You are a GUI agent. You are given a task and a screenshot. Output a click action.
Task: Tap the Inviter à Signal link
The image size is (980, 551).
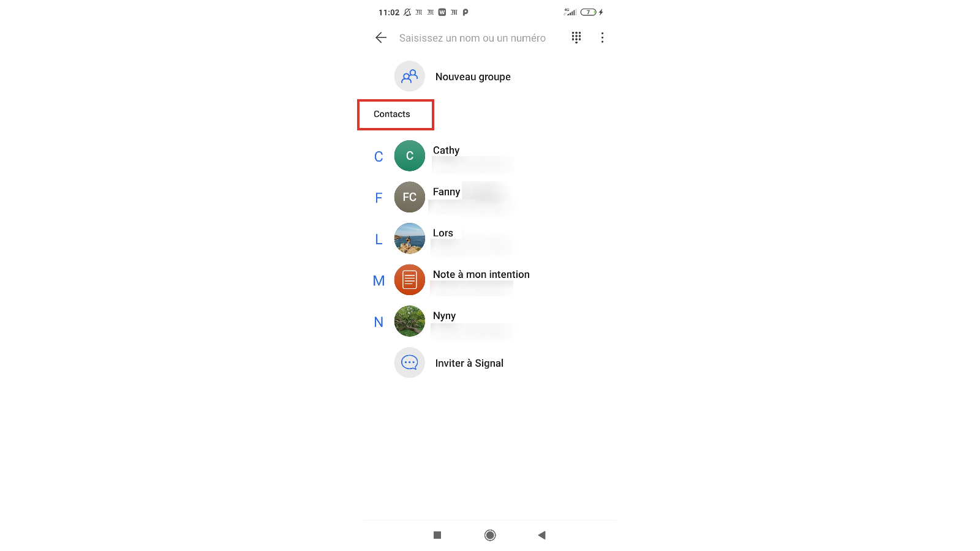(469, 363)
